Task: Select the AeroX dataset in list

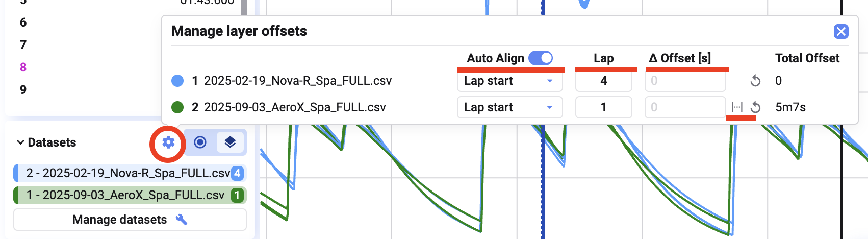Action: click(125, 195)
